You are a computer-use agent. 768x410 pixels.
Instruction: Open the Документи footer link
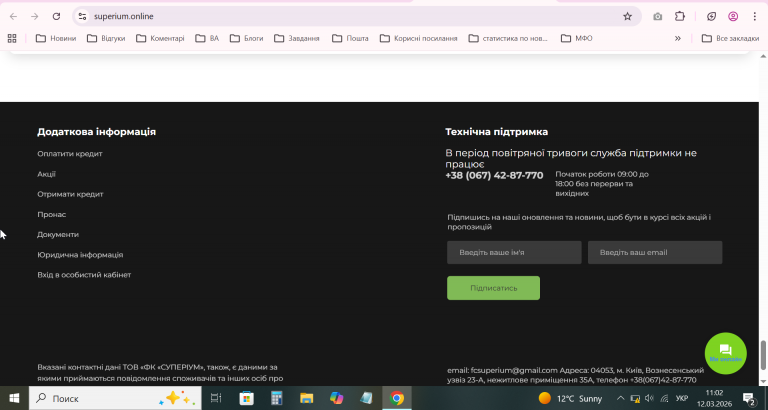[58, 235]
